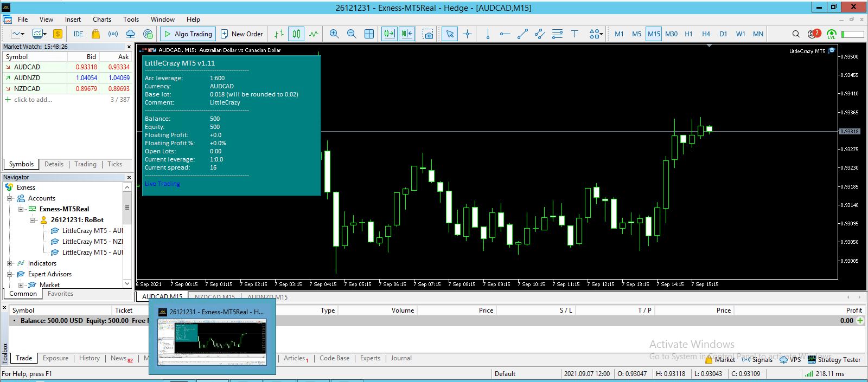Switch Market Watch to Details tab
Viewport: 868px width, 382px height.
coord(54,164)
